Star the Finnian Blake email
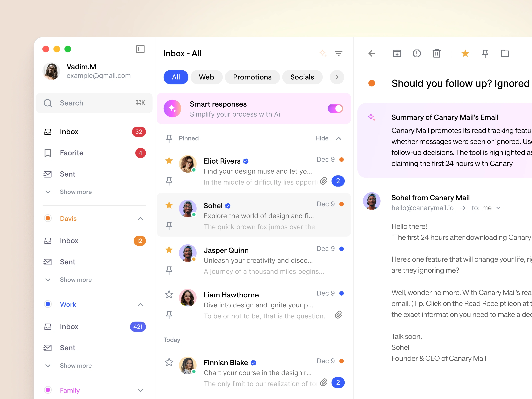The width and height of the screenshot is (532, 399). 169,362
